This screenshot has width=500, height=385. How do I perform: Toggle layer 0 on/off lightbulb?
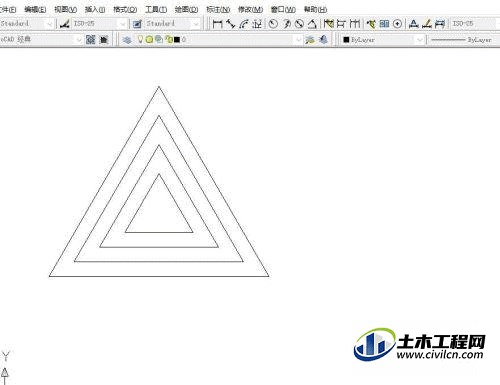click(140, 40)
